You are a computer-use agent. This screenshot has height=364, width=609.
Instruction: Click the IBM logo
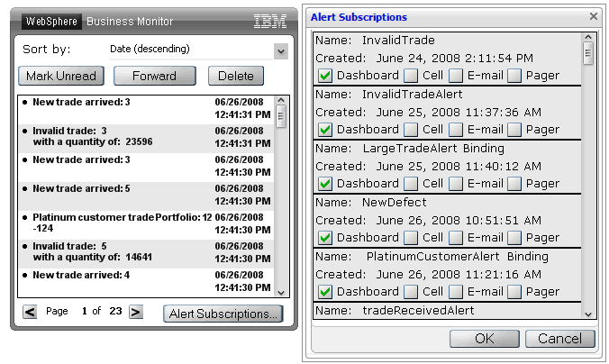pyautogui.click(x=270, y=22)
